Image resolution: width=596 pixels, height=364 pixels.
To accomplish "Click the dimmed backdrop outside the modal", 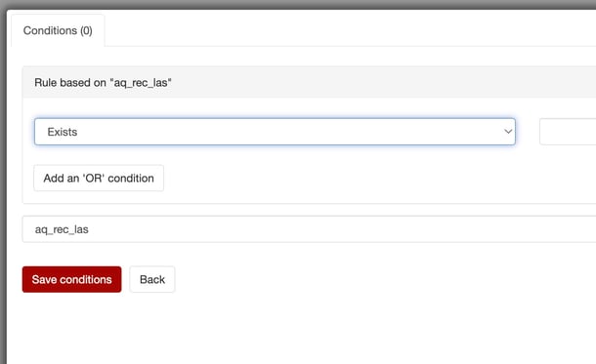I will click(x=3, y=189).
